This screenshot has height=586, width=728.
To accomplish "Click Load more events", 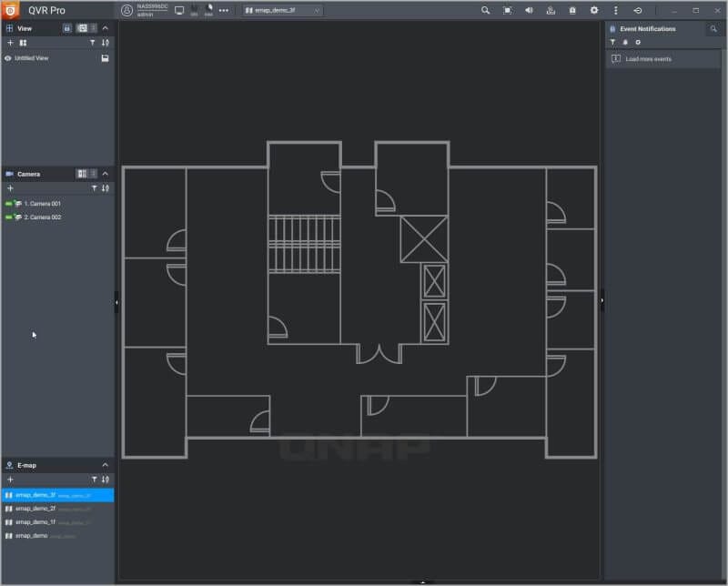I will [648, 59].
